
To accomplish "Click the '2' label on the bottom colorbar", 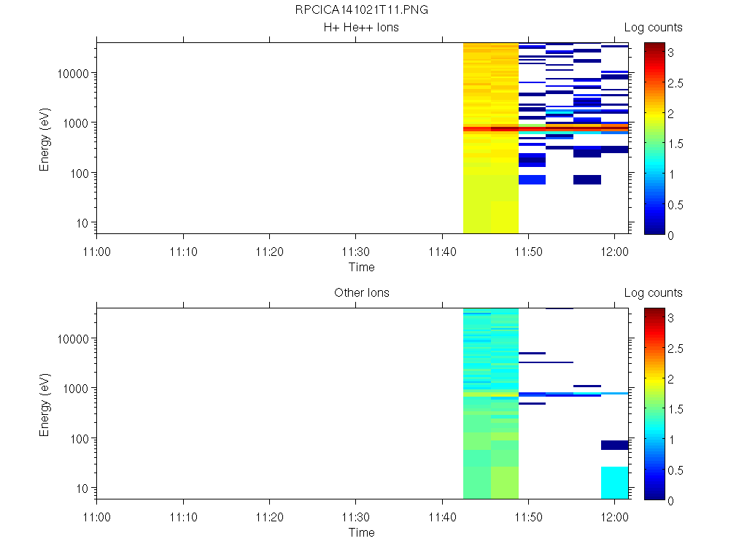I will pos(671,379).
